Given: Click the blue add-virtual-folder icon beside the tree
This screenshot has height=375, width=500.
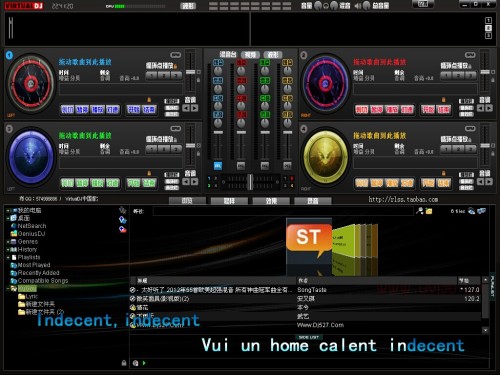Looking at the screenshot, I should pos(123,220).
